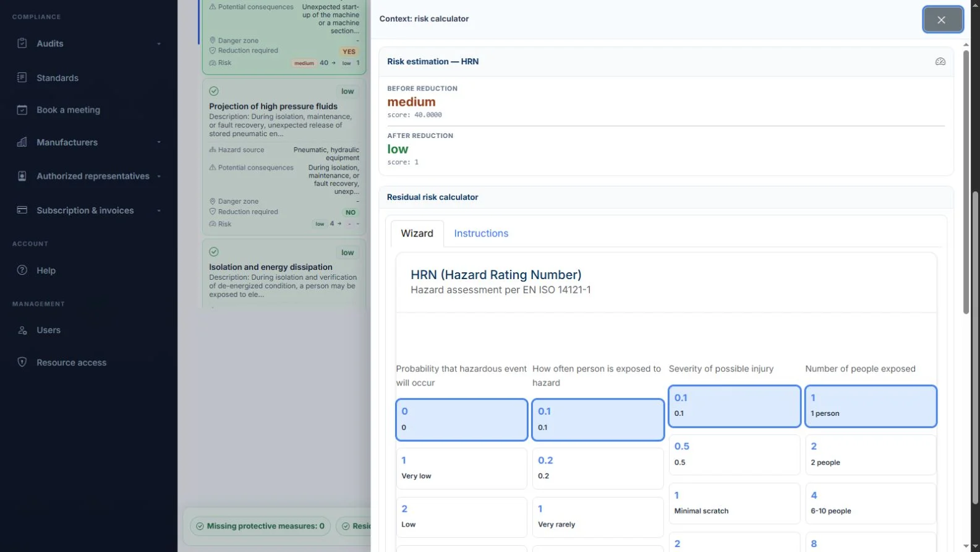Select probability option 0
The image size is (980, 552).
coord(462,420)
